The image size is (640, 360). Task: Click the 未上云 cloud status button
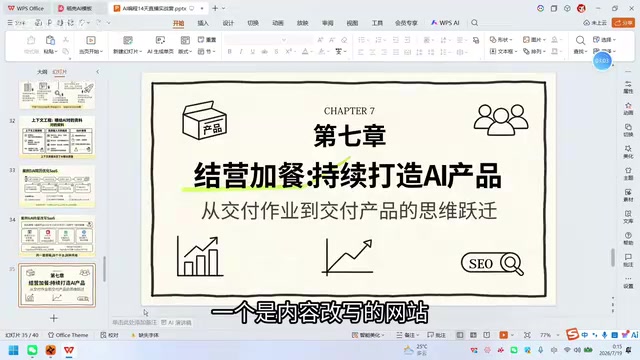pyautogui.click(x=595, y=23)
